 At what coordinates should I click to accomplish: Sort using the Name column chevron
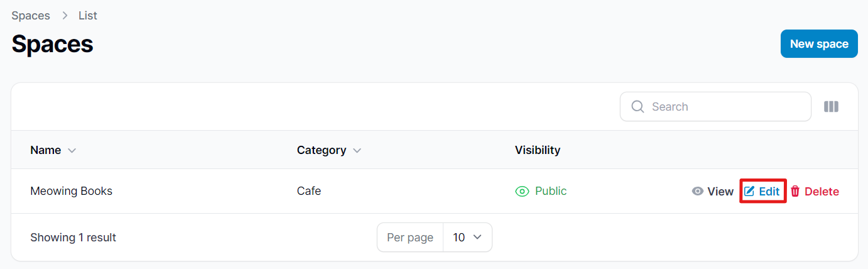coord(72,151)
